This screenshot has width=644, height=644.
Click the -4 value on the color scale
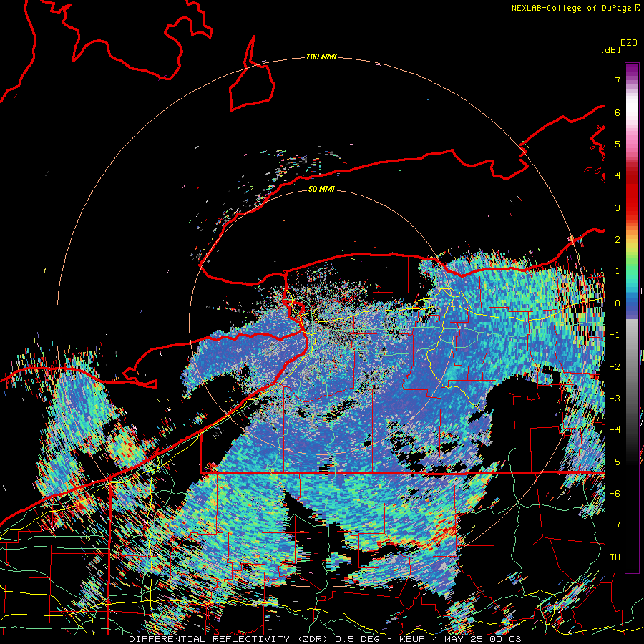pos(615,429)
